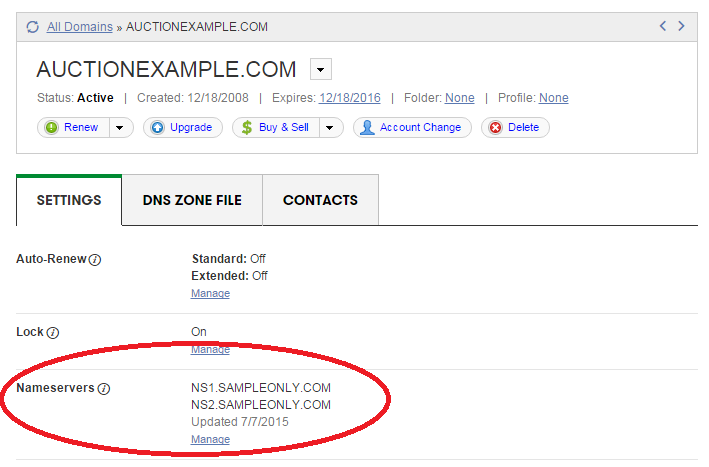Expand the Buy & Sell dropdown arrow
Image resolution: width=709 pixels, height=467 pixels.
pos(331,127)
